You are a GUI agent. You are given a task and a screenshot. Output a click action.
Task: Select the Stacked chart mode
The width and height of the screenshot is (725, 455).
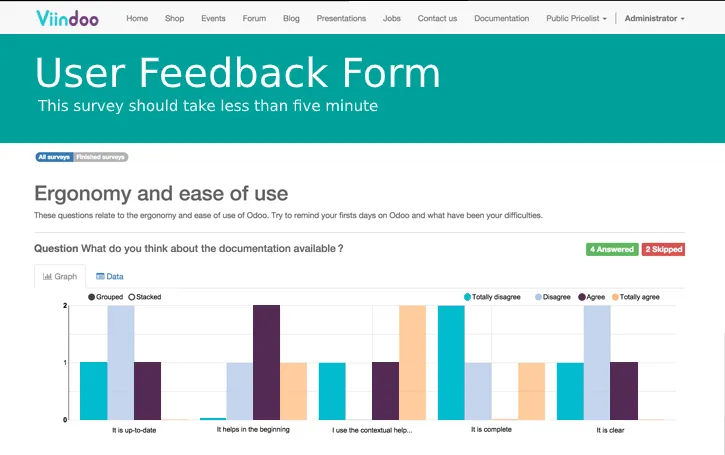coord(145,297)
